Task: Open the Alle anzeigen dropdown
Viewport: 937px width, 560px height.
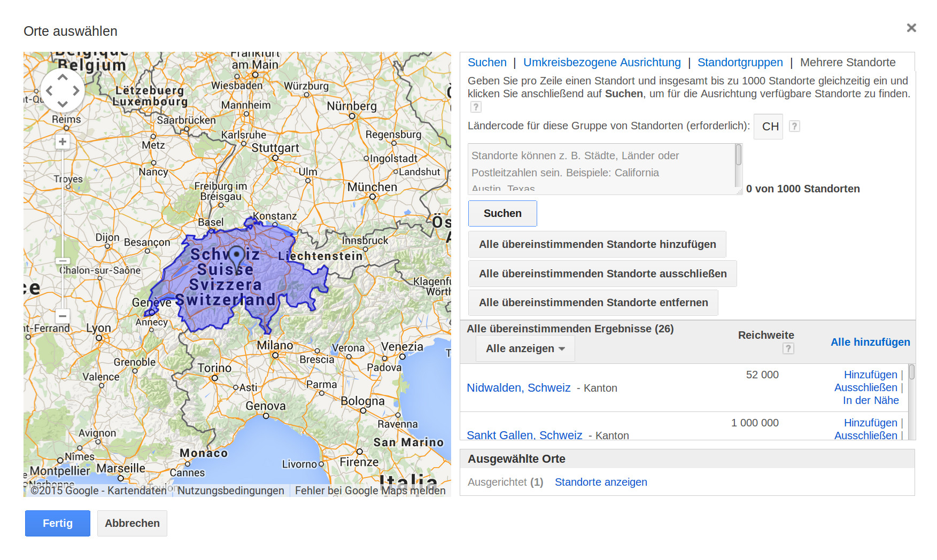Action: point(525,348)
